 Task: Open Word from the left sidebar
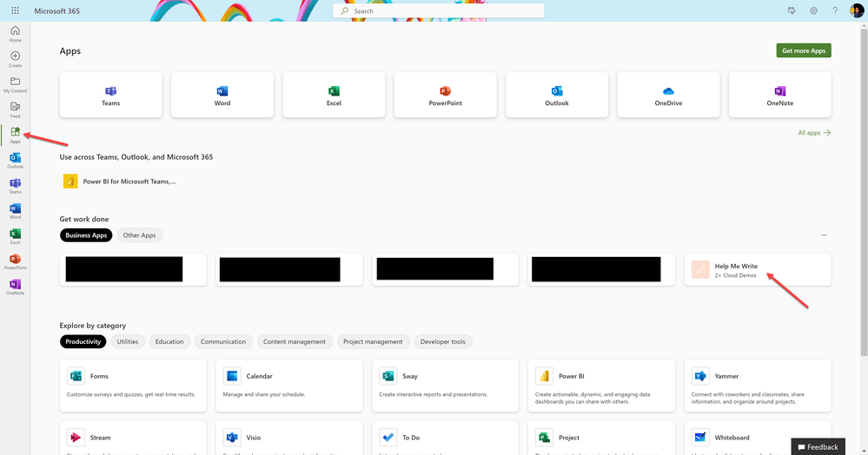pyautogui.click(x=15, y=211)
